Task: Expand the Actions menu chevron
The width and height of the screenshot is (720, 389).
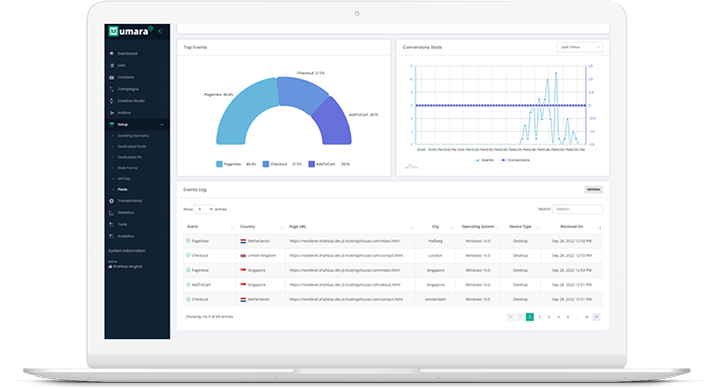Action: pyautogui.click(x=162, y=113)
